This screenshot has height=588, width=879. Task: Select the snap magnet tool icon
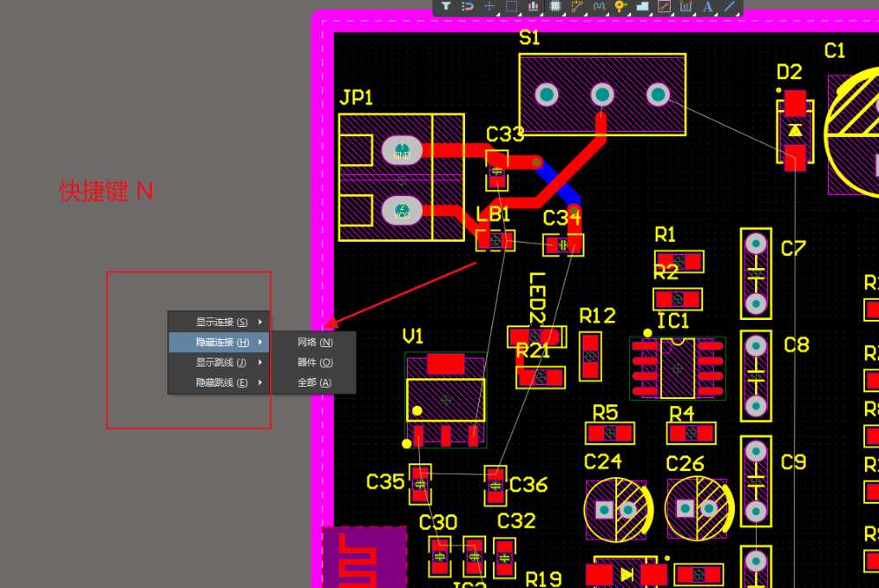[468, 6]
